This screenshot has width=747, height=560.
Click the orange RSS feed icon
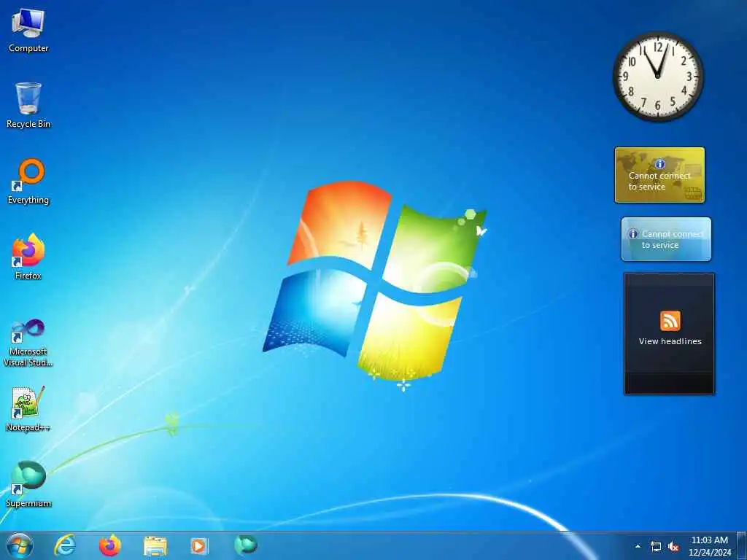click(670, 321)
